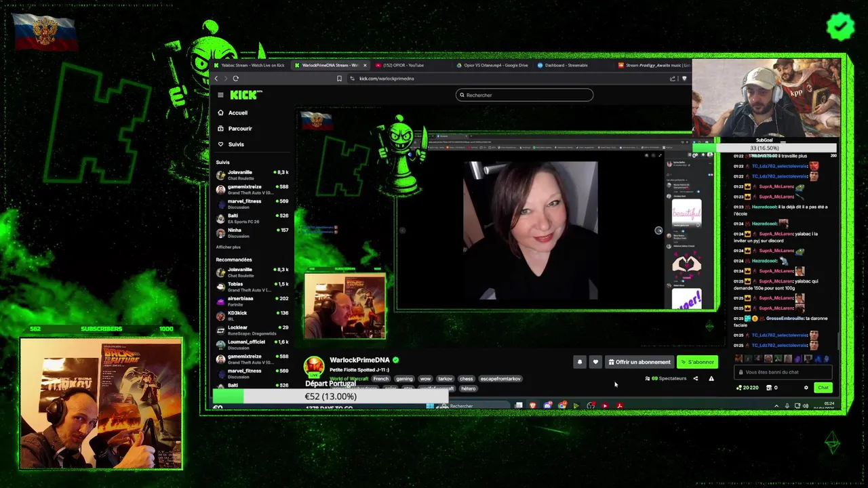Click the KICK logo
The image size is (868, 488).
click(245, 95)
